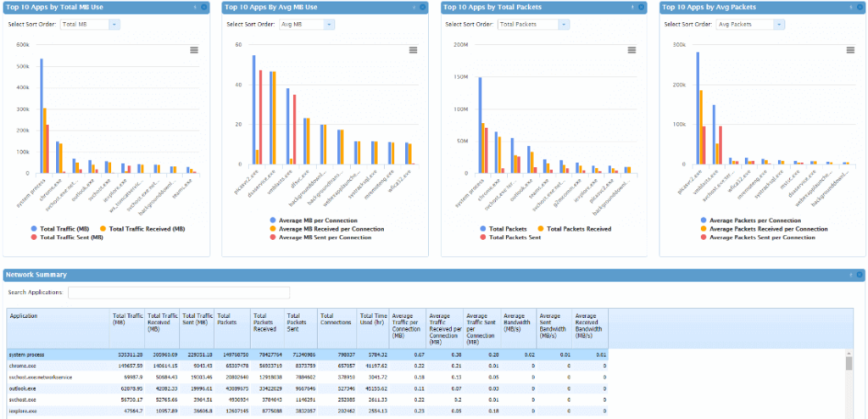Click the small icon left of close in Network Summary header

851,274
